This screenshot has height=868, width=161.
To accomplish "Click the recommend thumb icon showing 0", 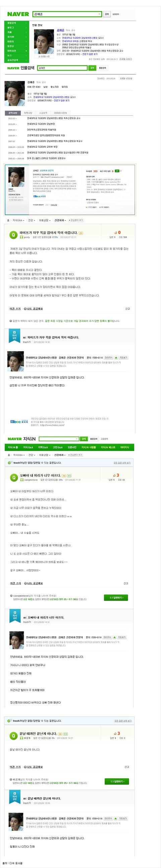I will tap(115, 233).
